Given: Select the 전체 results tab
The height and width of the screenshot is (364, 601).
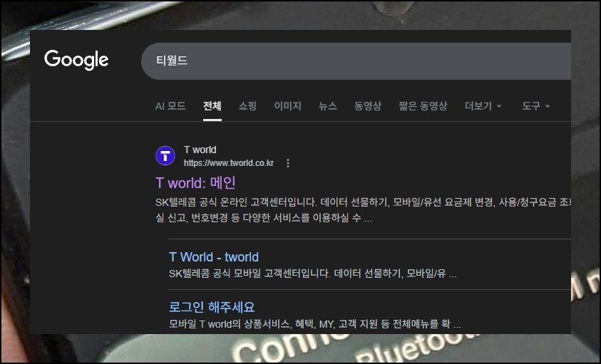Looking at the screenshot, I should point(212,105).
